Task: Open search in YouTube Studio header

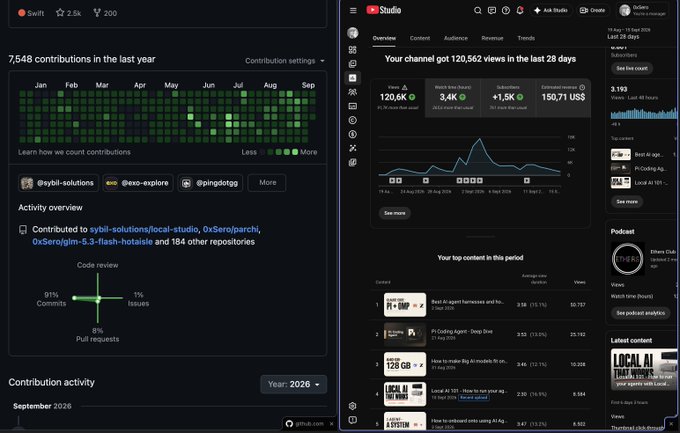Action: coord(477,10)
